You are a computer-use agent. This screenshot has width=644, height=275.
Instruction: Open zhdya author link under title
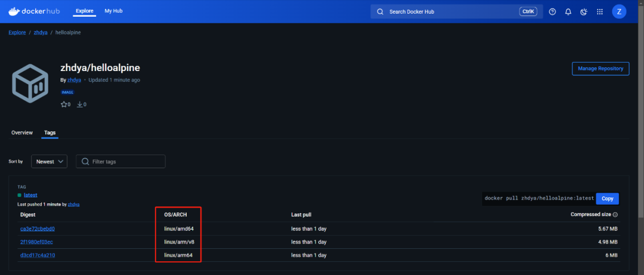coord(74,80)
